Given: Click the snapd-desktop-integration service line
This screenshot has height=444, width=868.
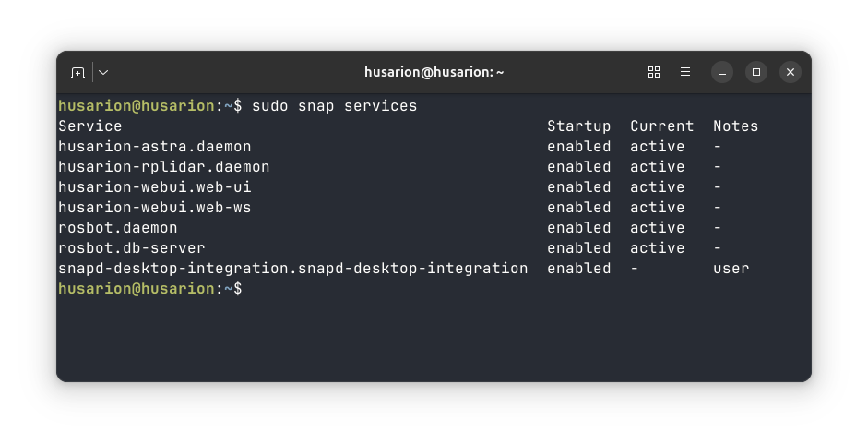Looking at the screenshot, I should (x=292, y=269).
